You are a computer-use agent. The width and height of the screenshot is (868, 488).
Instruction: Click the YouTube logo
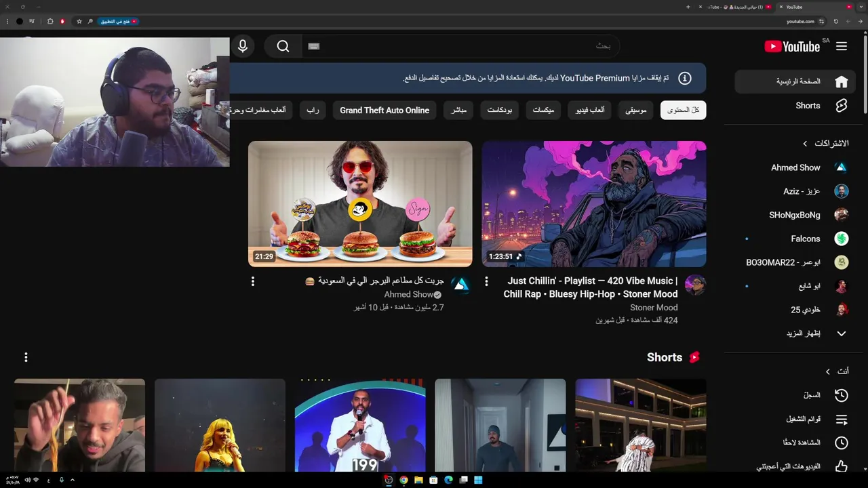pos(792,46)
